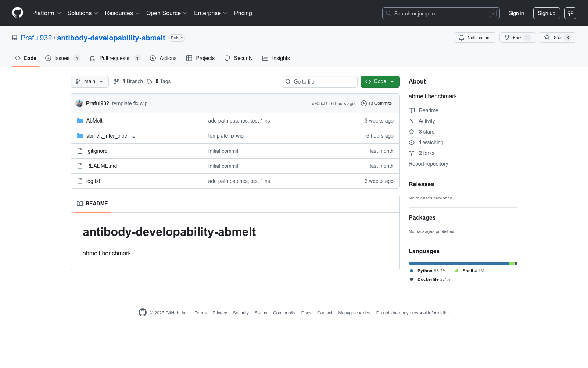View the 13 Commits history
Image resolution: width=588 pixels, height=368 pixels.
click(376, 103)
